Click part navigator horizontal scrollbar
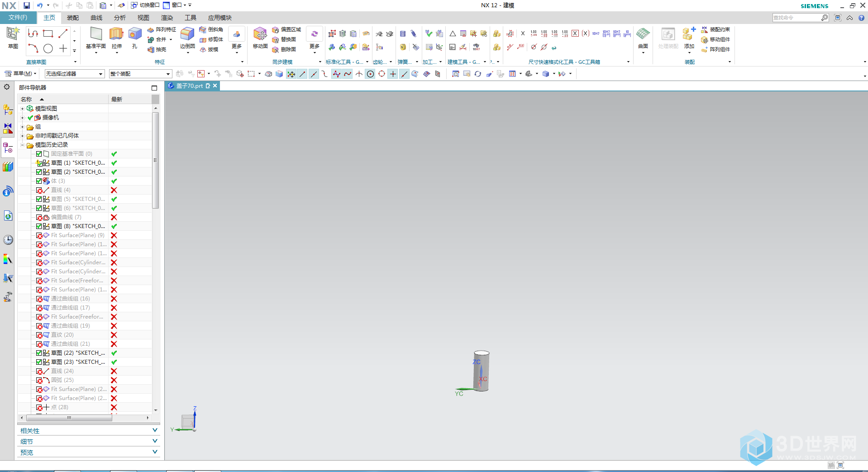 click(69, 418)
